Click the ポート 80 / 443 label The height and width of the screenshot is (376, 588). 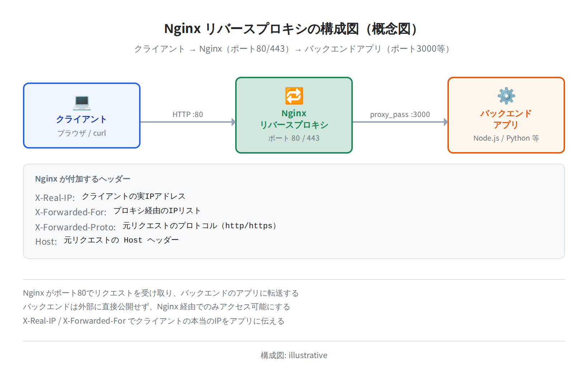click(x=294, y=138)
